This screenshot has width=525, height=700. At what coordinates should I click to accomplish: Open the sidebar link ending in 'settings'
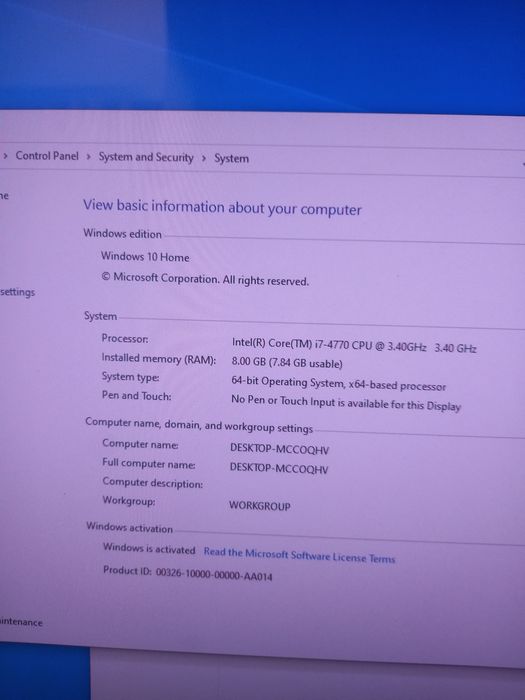17,292
